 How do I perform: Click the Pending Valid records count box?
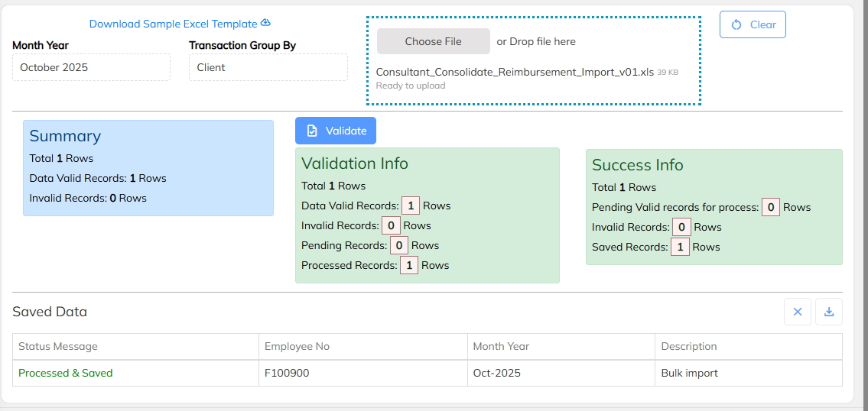pos(771,207)
